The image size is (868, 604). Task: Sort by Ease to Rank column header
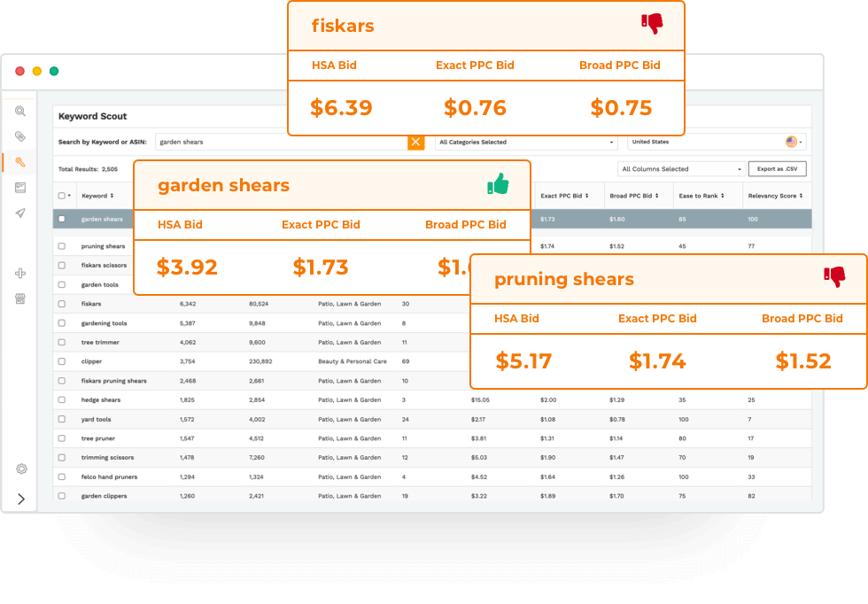coord(701,196)
